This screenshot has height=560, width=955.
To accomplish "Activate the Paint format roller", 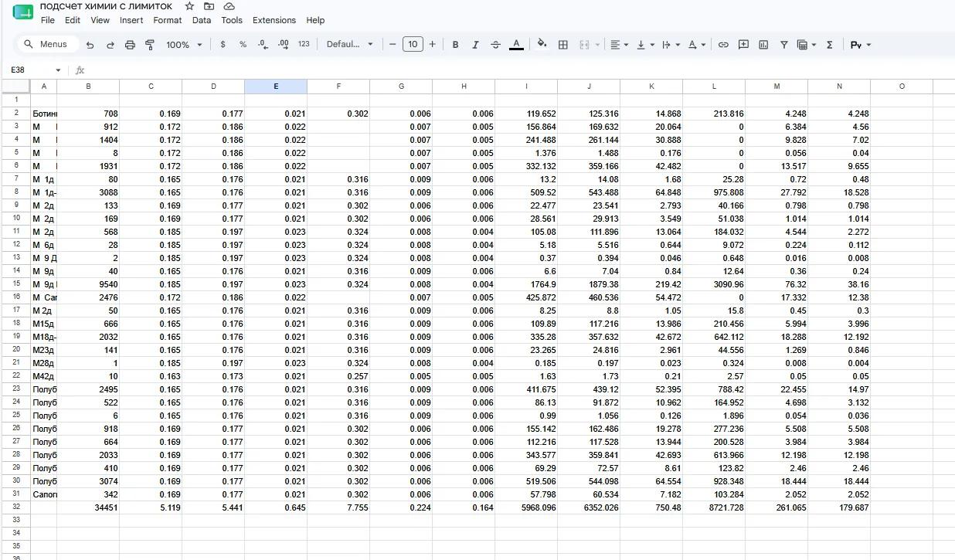I will coord(150,45).
